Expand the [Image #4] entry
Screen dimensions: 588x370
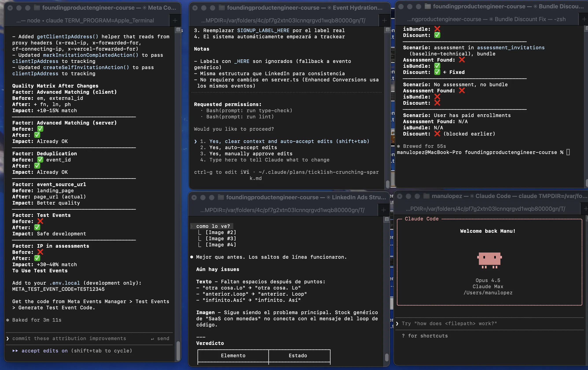coord(220,245)
